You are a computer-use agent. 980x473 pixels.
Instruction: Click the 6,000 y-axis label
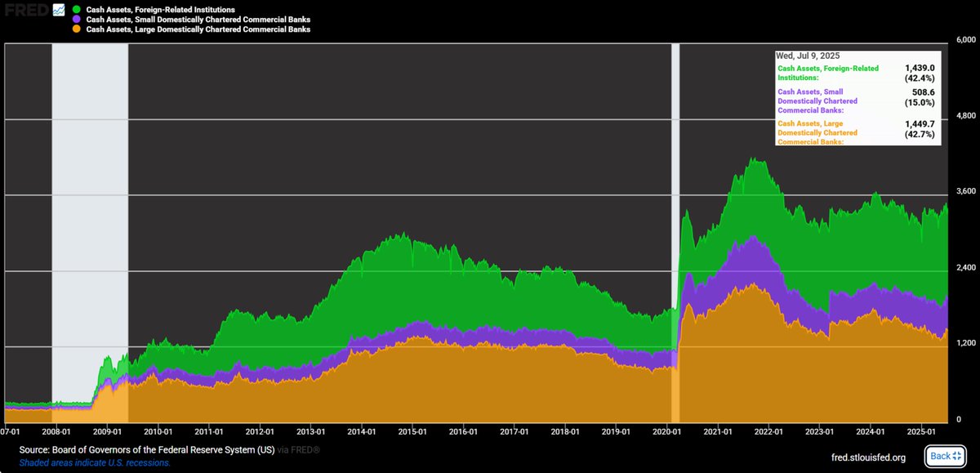[967, 40]
